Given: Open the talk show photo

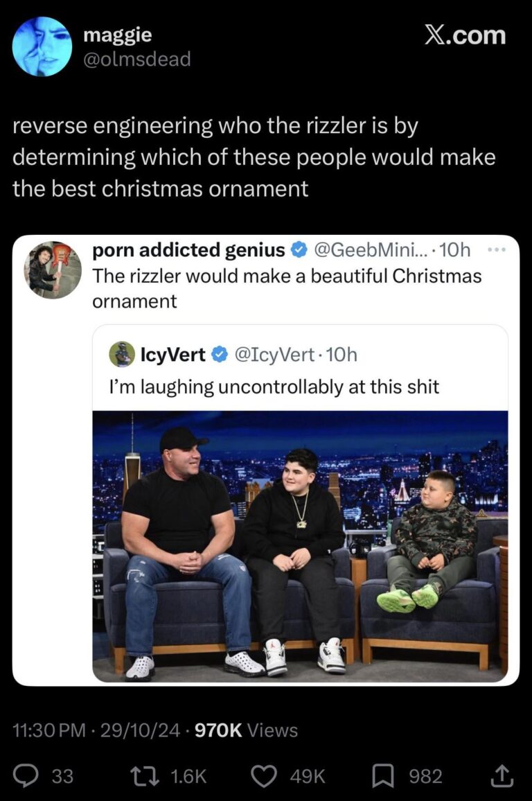Looking at the screenshot, I should click(x=299, y=546).
